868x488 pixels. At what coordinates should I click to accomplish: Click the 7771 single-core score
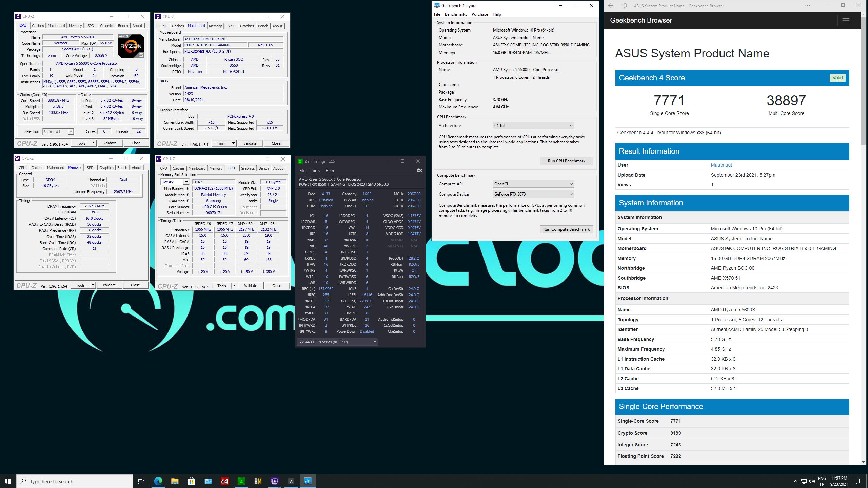669,100
